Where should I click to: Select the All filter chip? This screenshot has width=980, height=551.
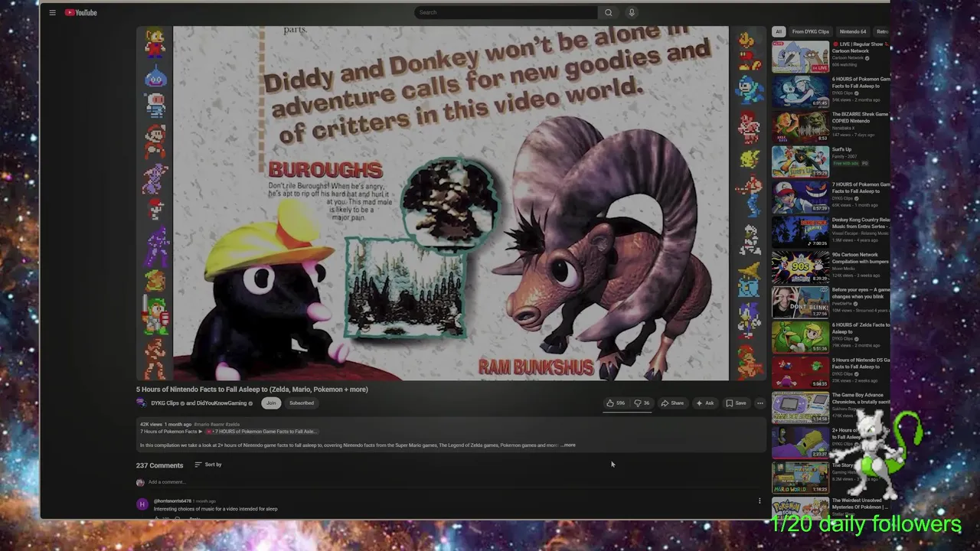tap(779, 31)
